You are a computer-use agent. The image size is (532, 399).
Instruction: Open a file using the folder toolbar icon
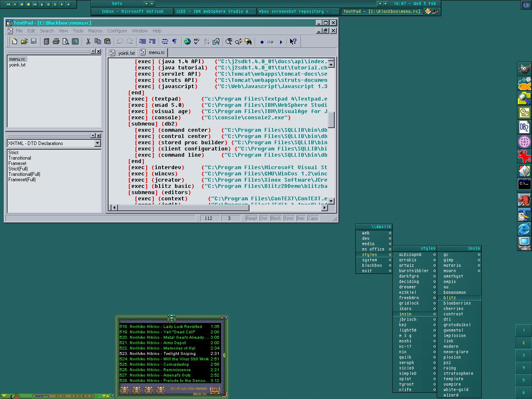tap(24, 42)
